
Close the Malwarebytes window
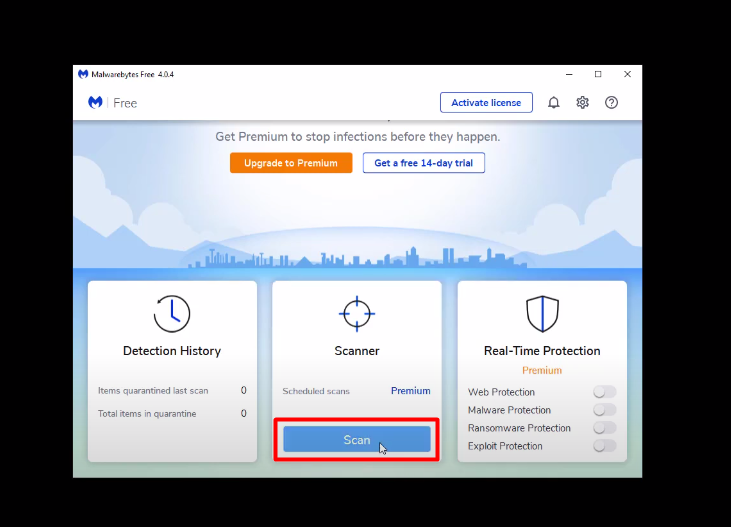(628, 74)
